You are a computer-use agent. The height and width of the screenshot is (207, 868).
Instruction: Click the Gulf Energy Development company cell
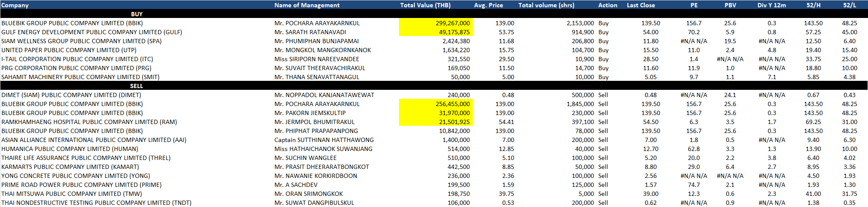[92, 32]
